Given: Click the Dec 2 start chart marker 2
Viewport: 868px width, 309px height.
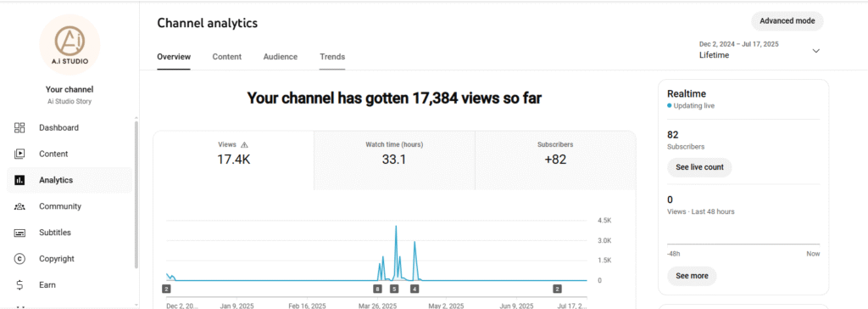Looking at the screenshot, I should coord(167,289).
